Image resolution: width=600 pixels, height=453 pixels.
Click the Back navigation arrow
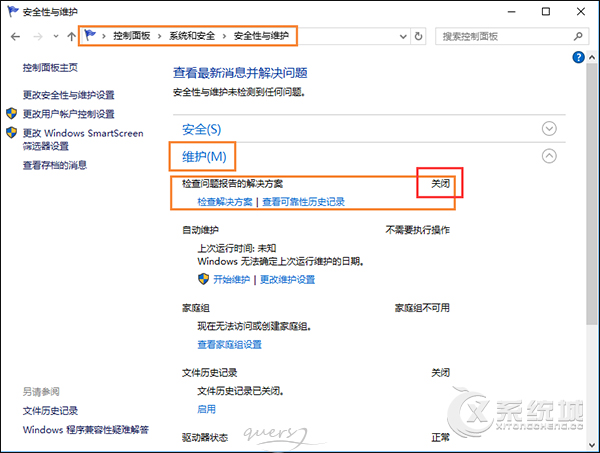coord(15,37)
